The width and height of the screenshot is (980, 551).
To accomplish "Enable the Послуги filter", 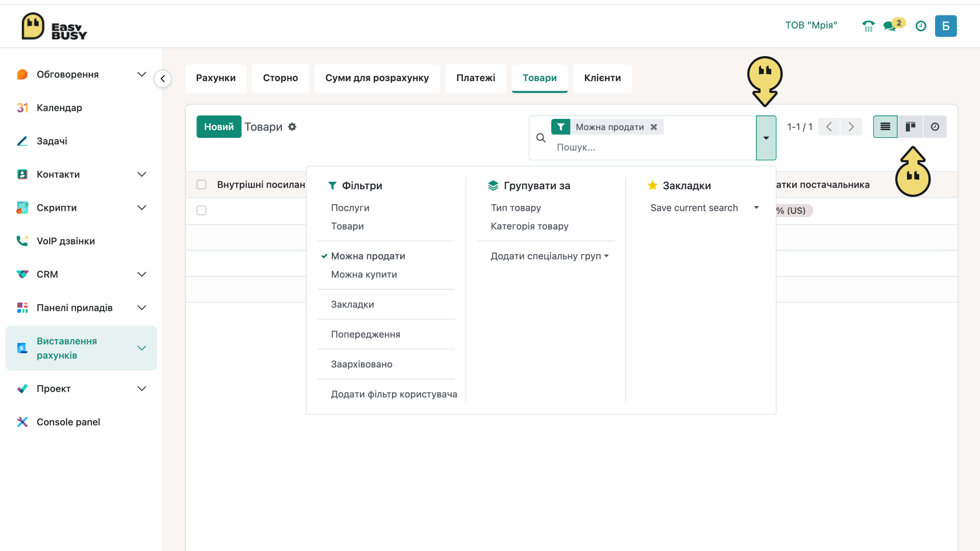I will coord(350,208).
